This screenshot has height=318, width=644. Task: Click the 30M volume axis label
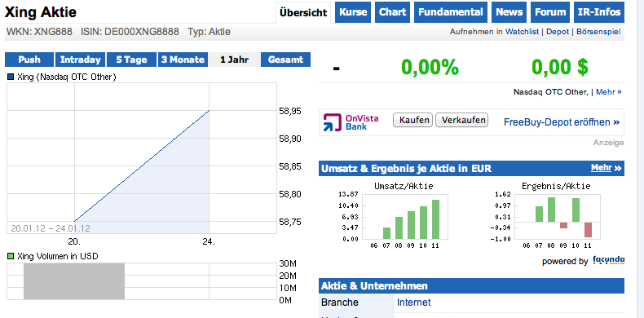click(288, 263)
